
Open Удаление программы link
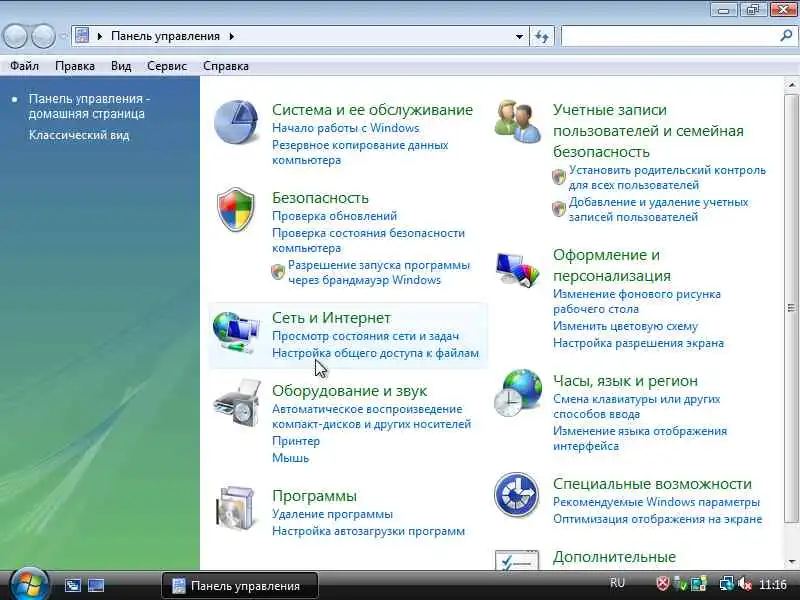332,514
